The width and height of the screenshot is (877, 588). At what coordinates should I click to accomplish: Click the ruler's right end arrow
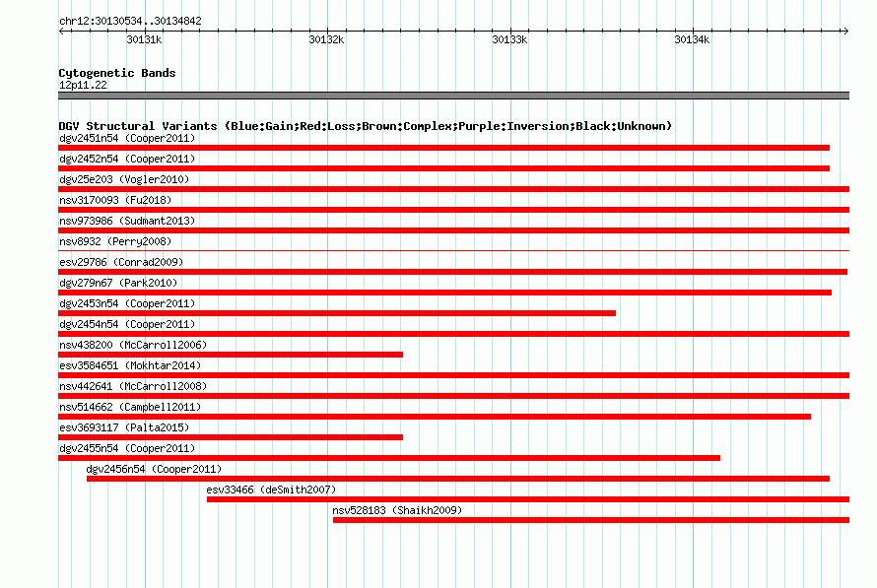[845, 31]
